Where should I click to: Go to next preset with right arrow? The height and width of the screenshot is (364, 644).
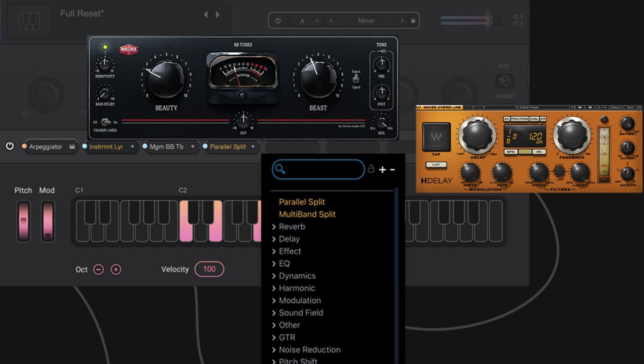pyautogui.click(x=218, y=14)
